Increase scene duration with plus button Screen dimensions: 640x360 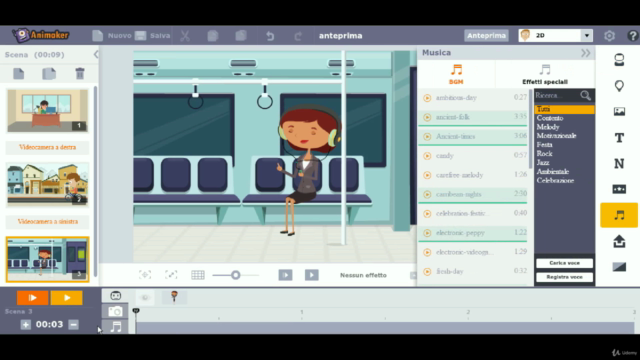click(26, 325)
